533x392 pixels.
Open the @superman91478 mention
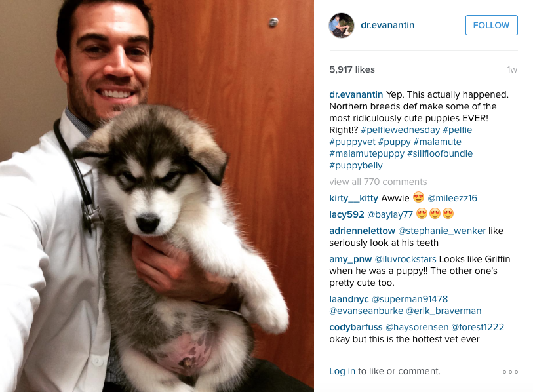[410, 299]
